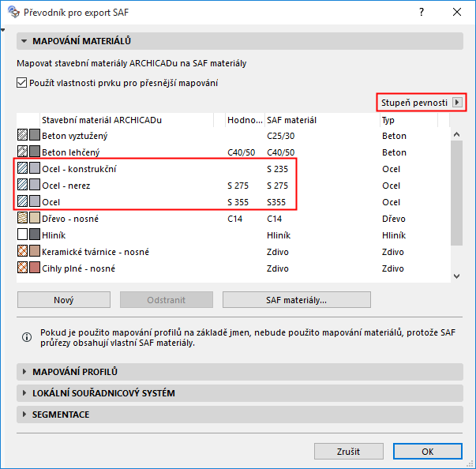Click the beige color swatch of Dřevo - nosné
Screen dimensions: 476x469
click(35, 218)
